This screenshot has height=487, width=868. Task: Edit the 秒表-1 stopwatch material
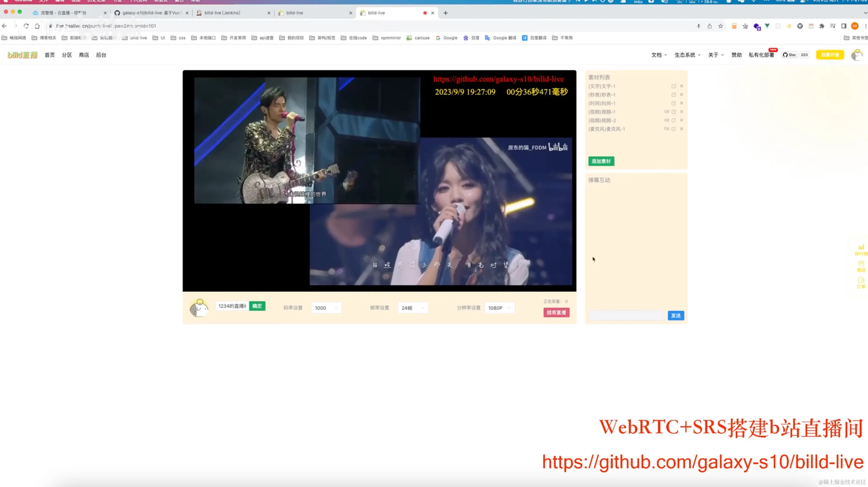pyautogui.click(x=674, y=95)
